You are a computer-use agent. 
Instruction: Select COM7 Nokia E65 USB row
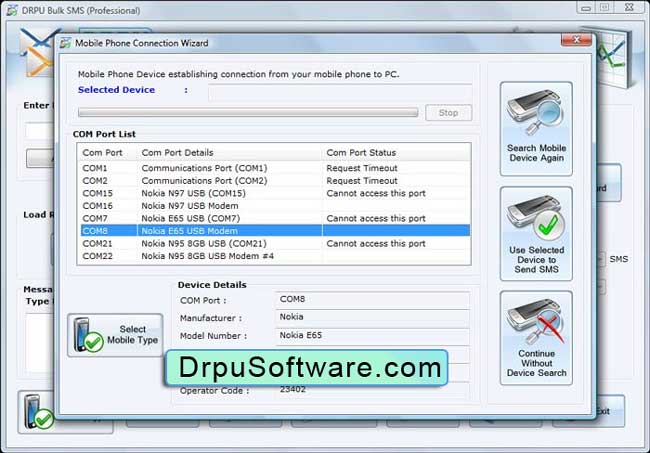tap(275, 218)
